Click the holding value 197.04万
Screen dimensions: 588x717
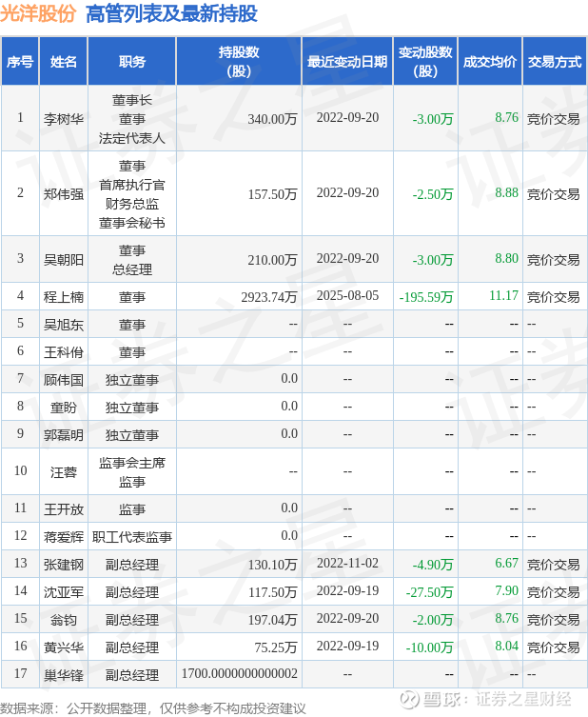(272, 620)
